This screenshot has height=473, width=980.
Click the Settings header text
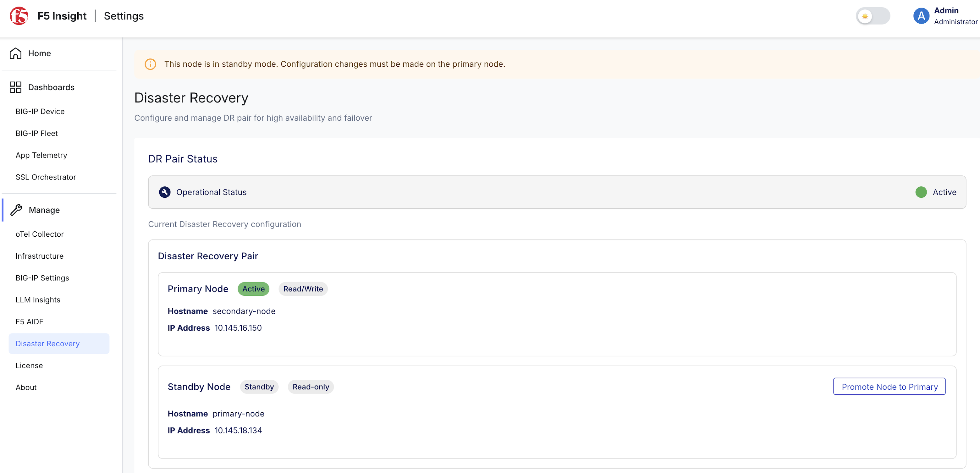[x=124, y=16]
